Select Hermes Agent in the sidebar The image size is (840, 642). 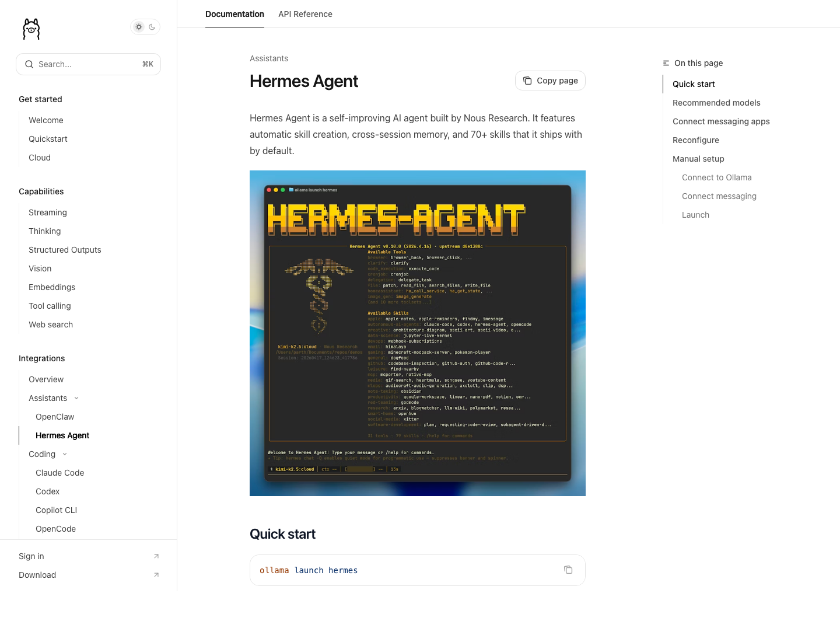click(62, 435)
